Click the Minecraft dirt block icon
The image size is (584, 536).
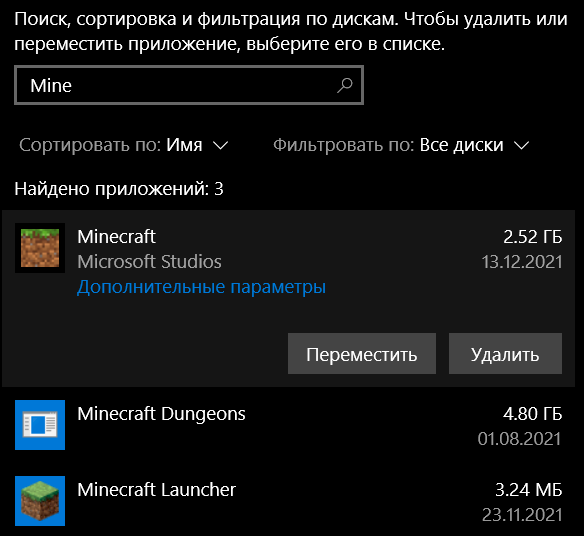tap(40, 248)
